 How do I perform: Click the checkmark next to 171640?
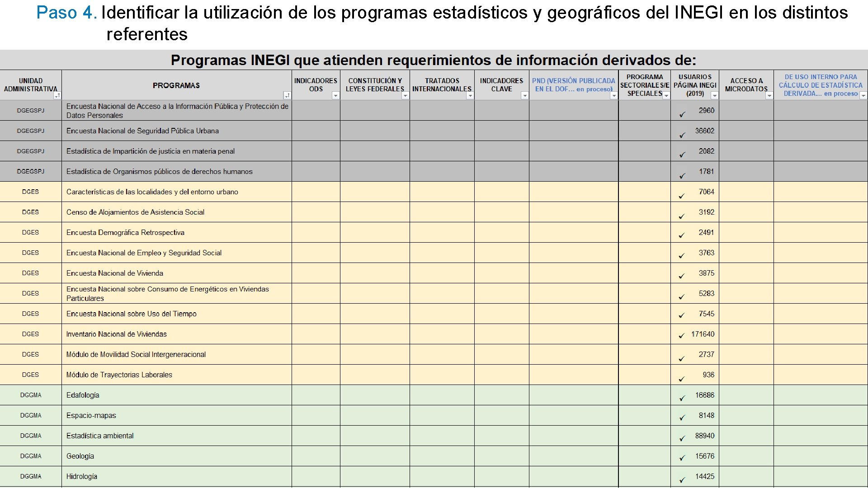click(682, 336)
